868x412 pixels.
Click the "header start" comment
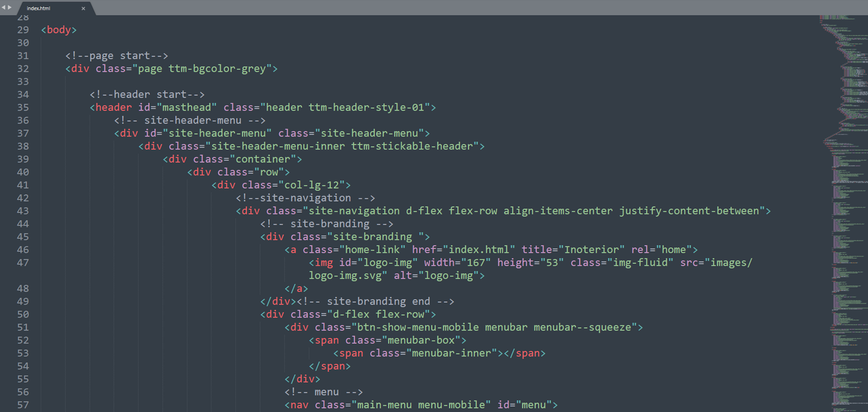coord(147,95)
